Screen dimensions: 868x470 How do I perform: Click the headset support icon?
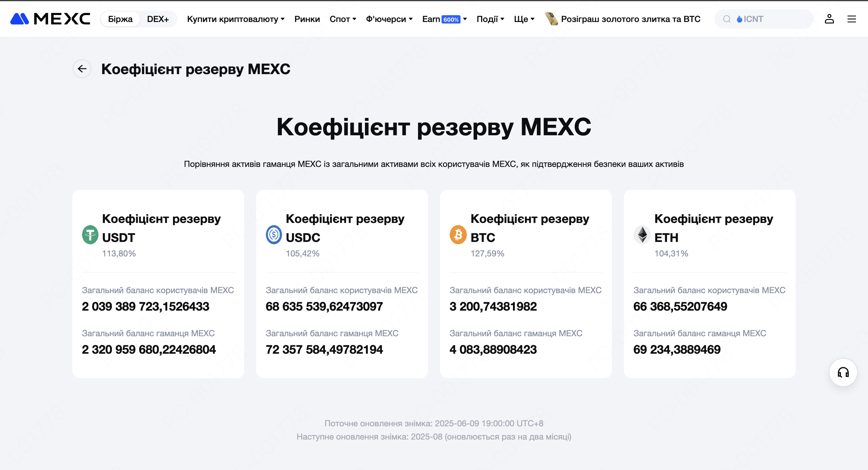click(x=843, y=372)
